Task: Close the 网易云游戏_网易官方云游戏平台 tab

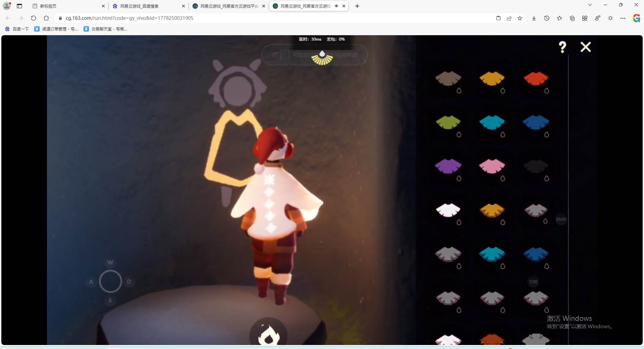Action: [264, 6]
